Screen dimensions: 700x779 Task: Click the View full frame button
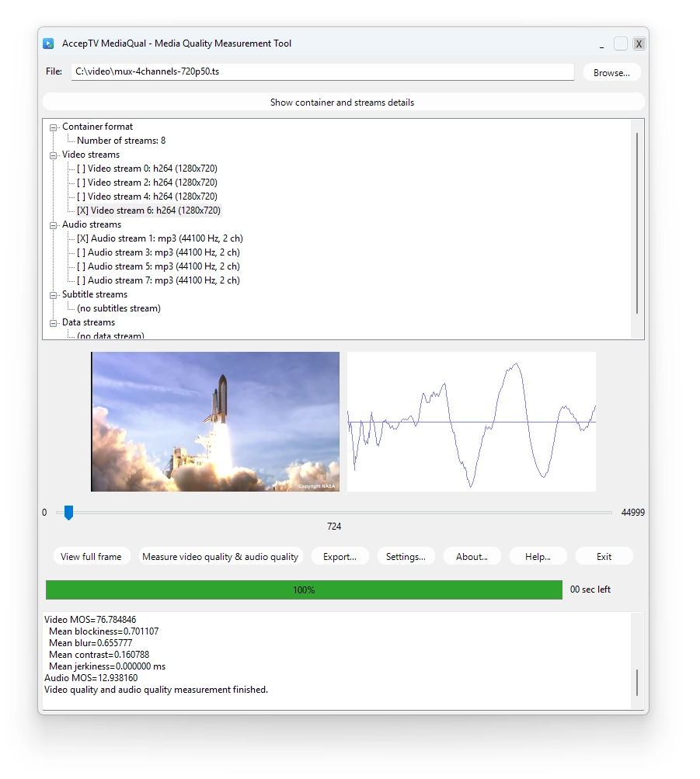92,556
